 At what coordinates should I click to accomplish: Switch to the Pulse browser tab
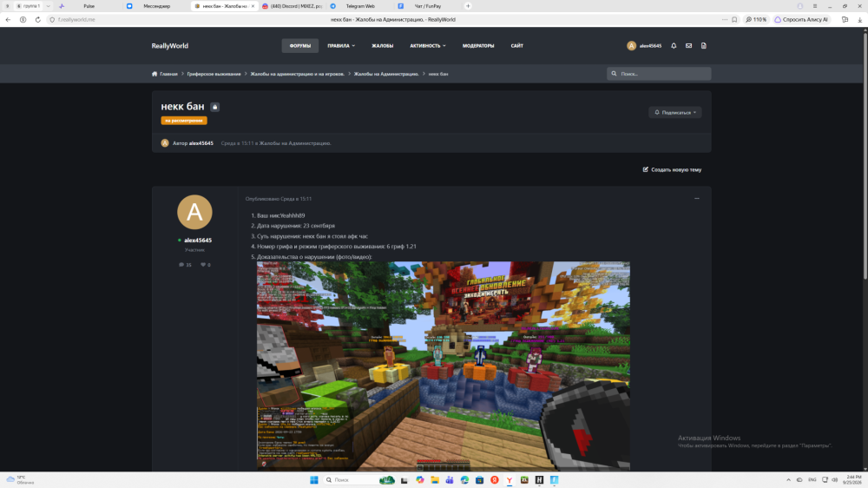(x=89, y=6)
